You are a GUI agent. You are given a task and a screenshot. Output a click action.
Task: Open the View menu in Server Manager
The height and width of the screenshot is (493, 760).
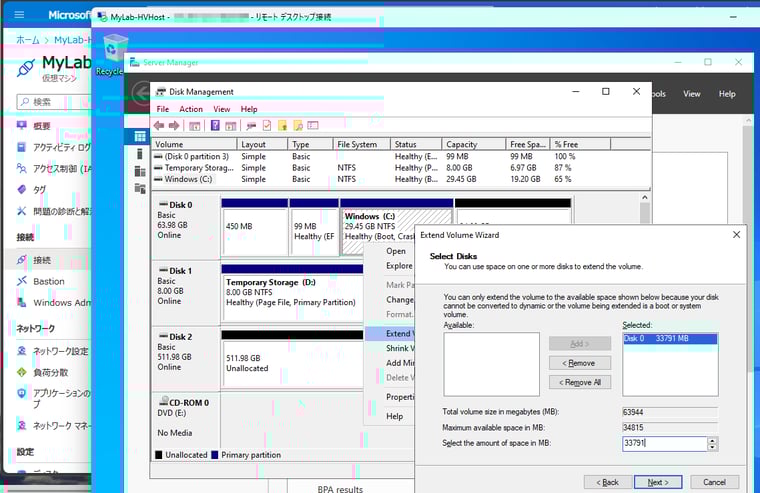click(x=692, y=94)
